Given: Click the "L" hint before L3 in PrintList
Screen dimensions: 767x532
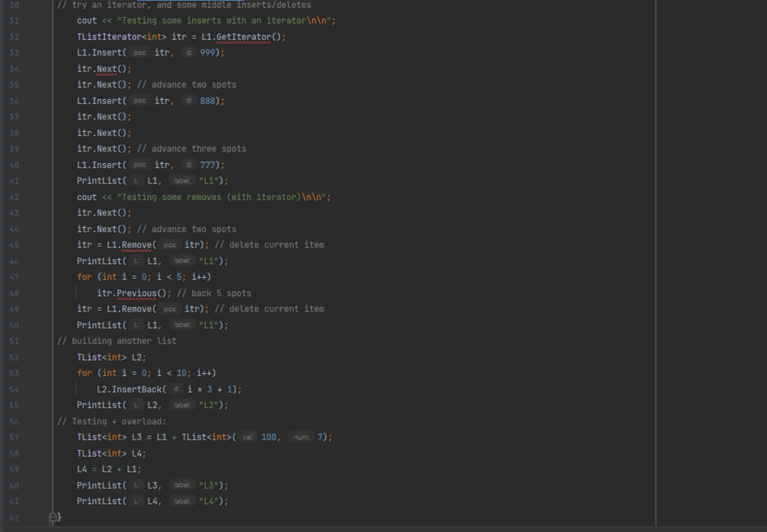Looking at the screenshot, I should (136, 484).
